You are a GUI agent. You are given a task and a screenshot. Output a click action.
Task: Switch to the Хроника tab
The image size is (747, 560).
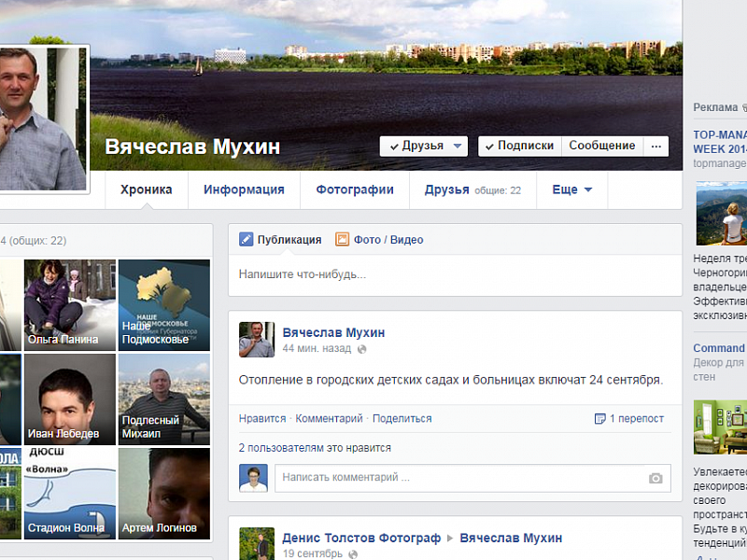[147, 189]
